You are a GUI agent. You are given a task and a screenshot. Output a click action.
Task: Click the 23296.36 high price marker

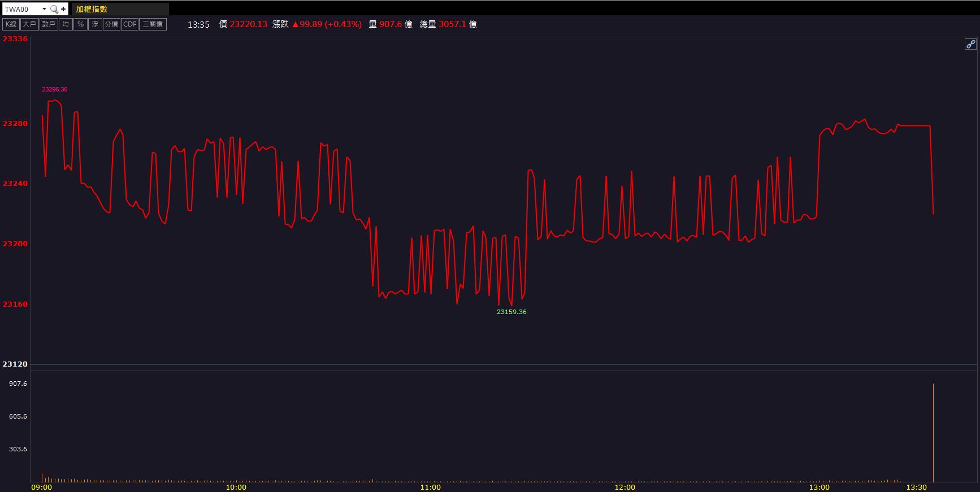[54, 89]
